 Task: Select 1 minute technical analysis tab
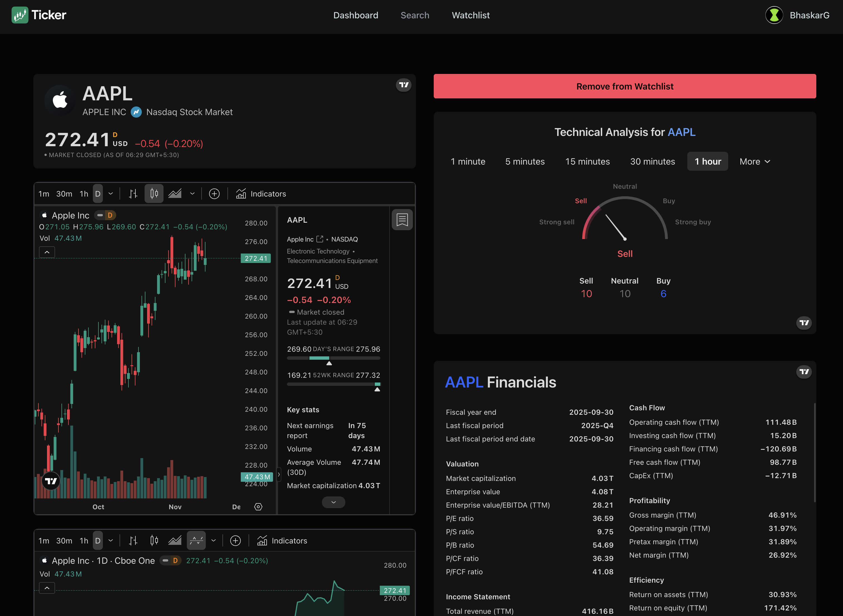[x=468, y=162]
